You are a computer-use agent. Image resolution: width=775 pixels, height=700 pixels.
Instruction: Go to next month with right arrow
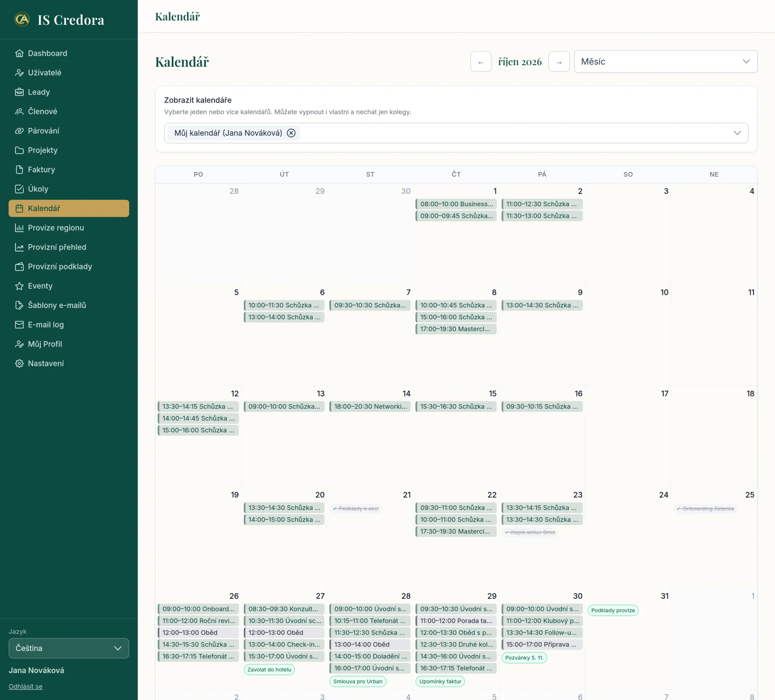click(559, 62)
